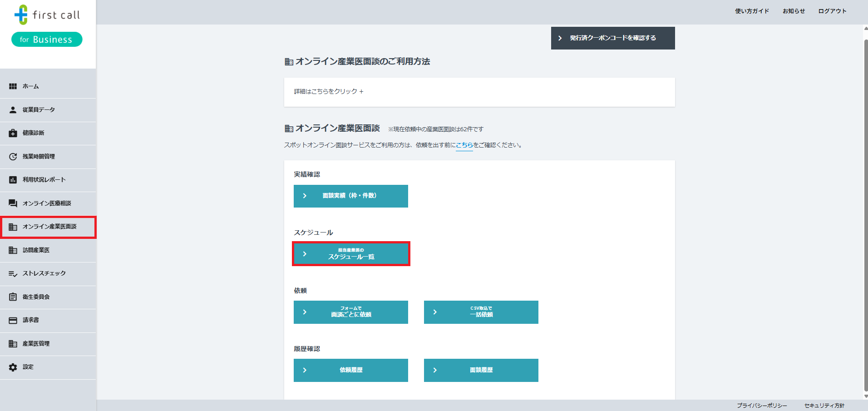Open 依頼履歴 button

point(351,370)
